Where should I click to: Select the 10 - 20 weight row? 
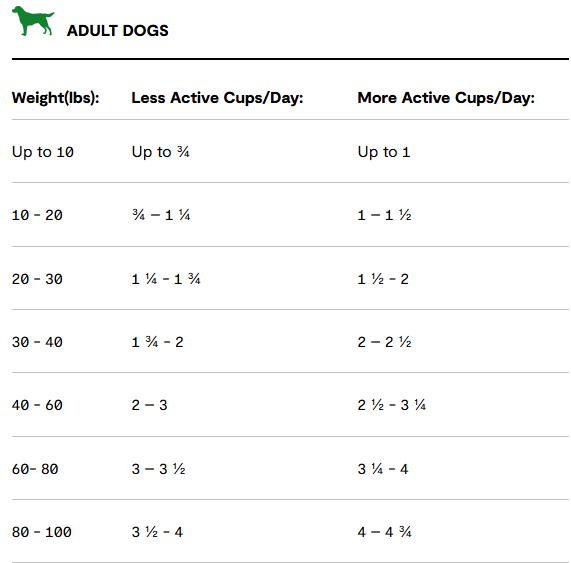tap(290, 215)
